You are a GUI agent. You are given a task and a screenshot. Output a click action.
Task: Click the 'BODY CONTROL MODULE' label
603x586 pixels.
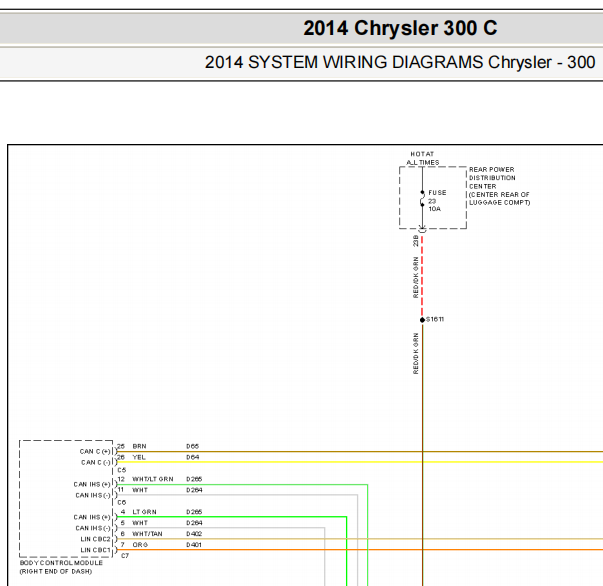tap(61, 563)
